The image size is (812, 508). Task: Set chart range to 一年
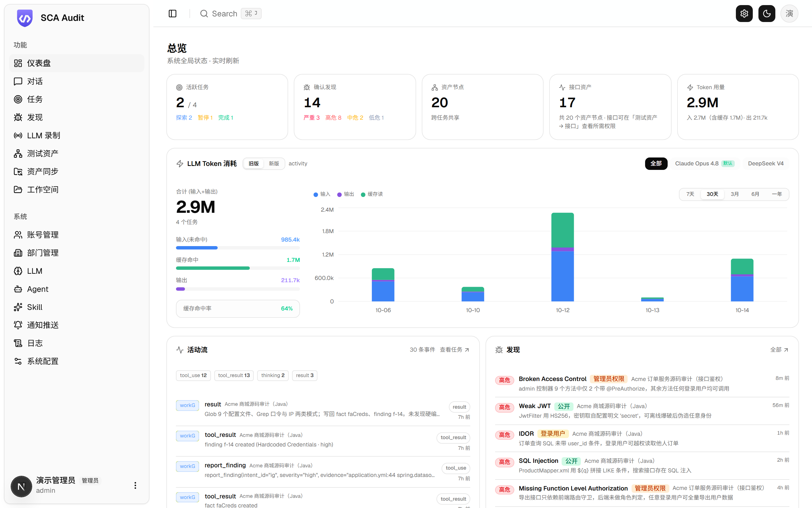(x=777, y=194)
